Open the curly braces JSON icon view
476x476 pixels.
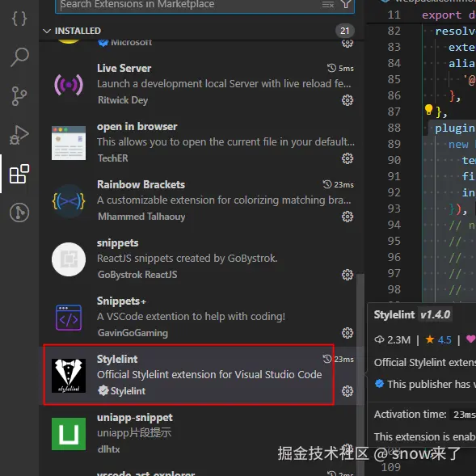point(19,19)
